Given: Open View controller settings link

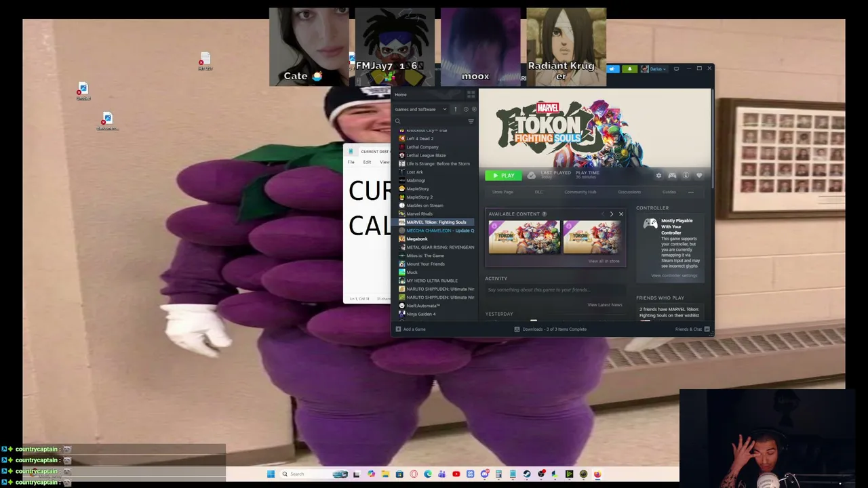Looking at the screenshot, I should (674, 275).
